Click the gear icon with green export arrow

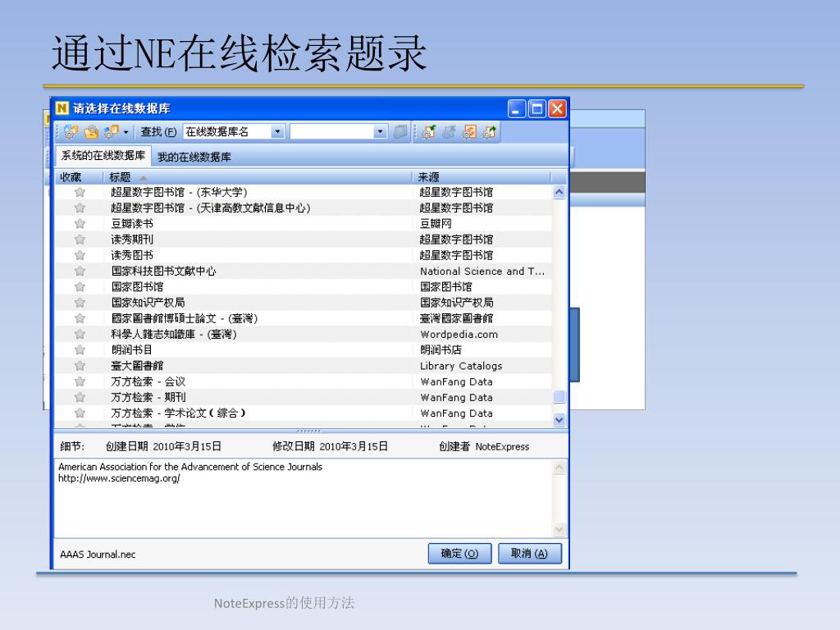point(490,132)
